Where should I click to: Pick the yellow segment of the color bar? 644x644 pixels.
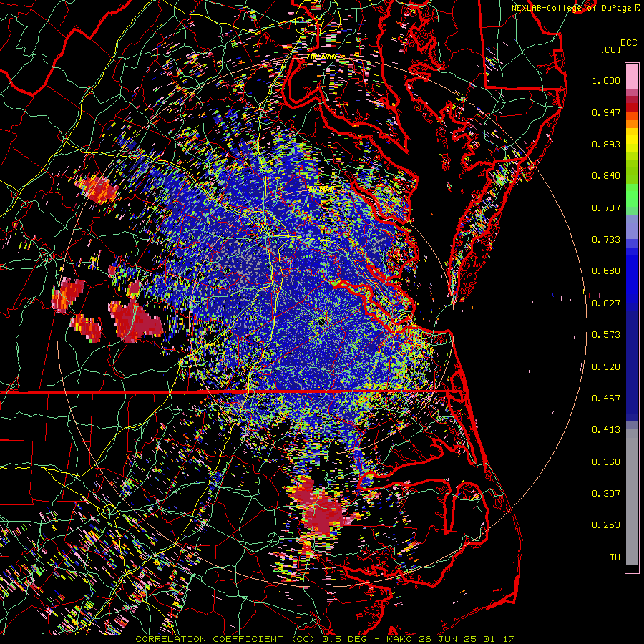(x=632, y=140)
